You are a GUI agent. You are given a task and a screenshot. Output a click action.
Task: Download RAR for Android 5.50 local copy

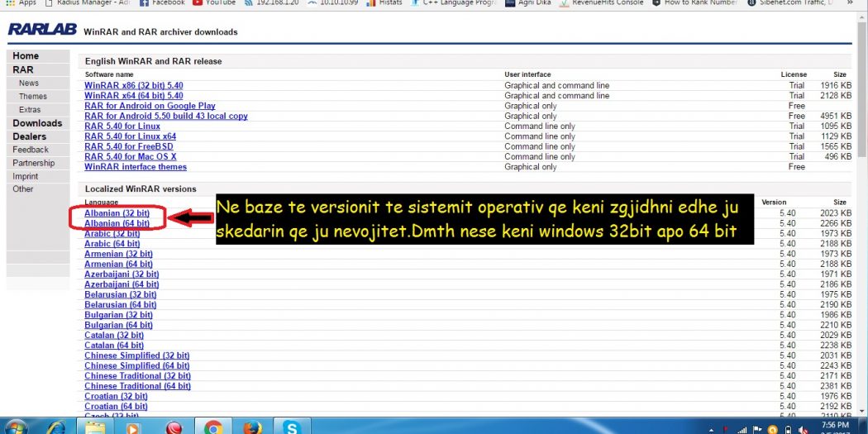(166, 117)
